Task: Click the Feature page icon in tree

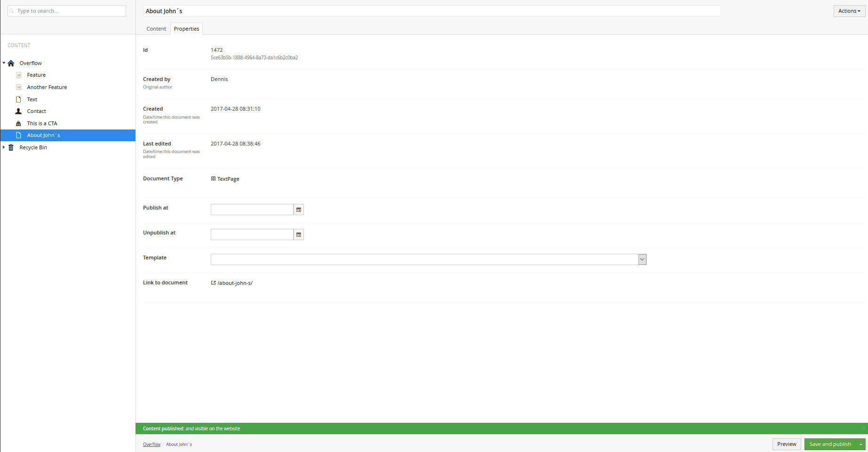Action: (19, 75)
